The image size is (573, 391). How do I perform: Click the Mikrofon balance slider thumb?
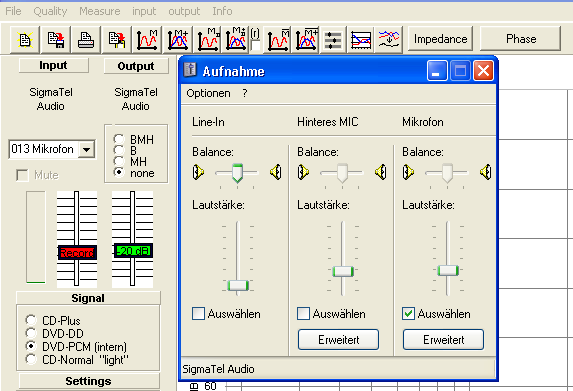pos(447,173)
